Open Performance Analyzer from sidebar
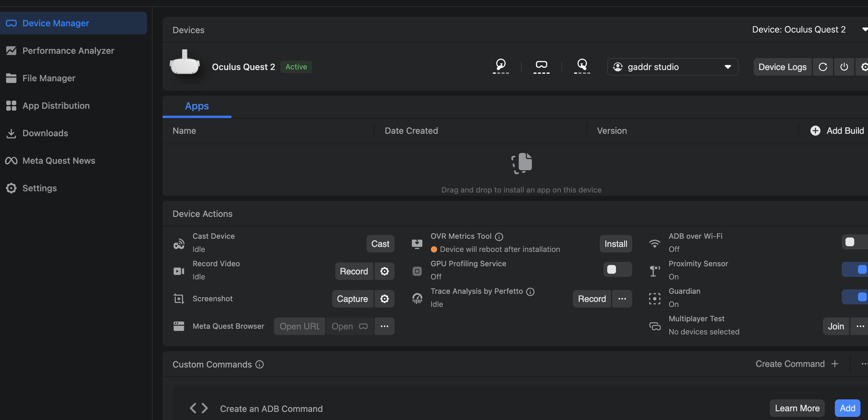The width and height of the screenshot is (868, 420). pyautogui.click(x=68, y=51)
